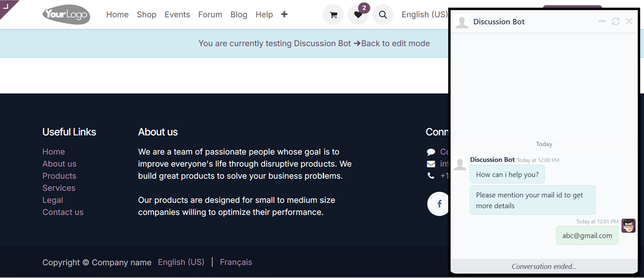Go to the Events menu item

177,14
